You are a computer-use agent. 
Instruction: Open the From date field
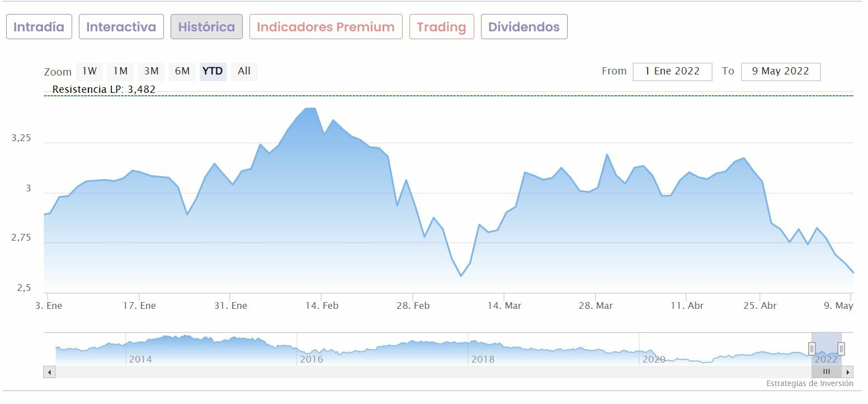click(672, 72)
